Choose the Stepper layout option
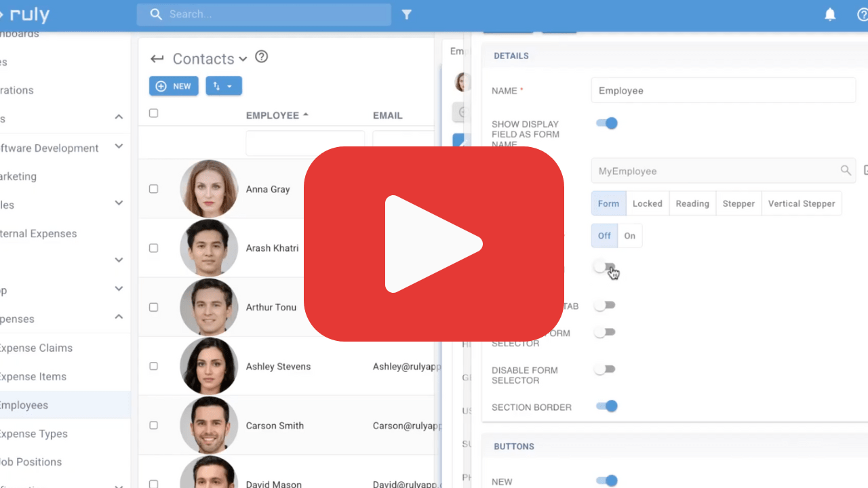This screenshot has height=488, width=868. tap(738, 203)
